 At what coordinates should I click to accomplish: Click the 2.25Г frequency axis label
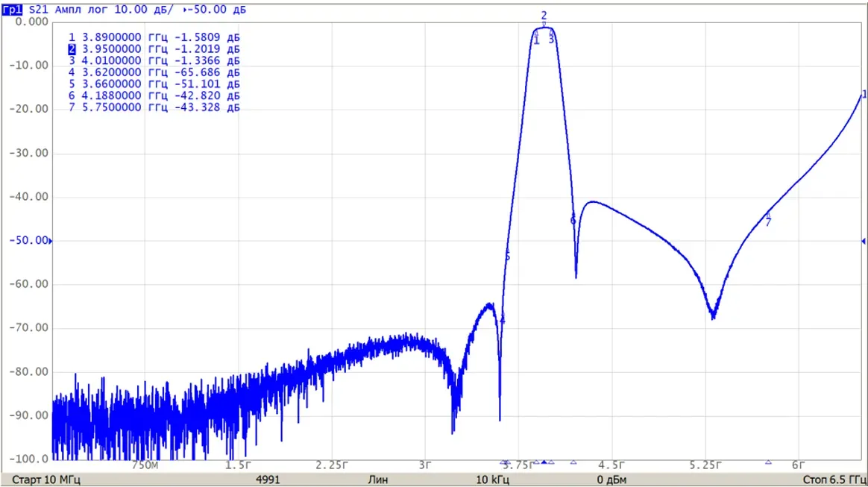pyautogui.click(x=332, y=465)
